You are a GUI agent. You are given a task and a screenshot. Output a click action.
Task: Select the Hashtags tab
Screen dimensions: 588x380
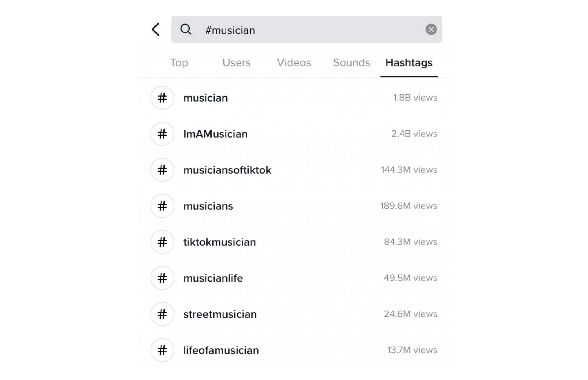pyautogui.click(x=409, y=63)
